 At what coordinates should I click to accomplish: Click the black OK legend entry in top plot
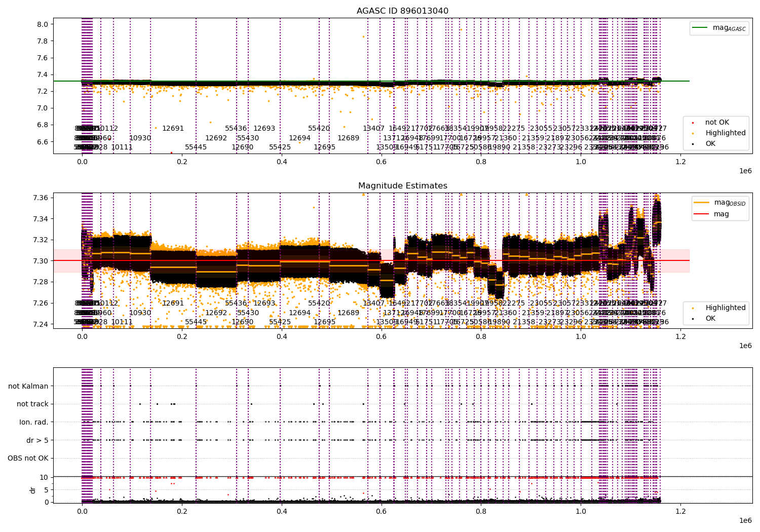(x=711, y=143)
